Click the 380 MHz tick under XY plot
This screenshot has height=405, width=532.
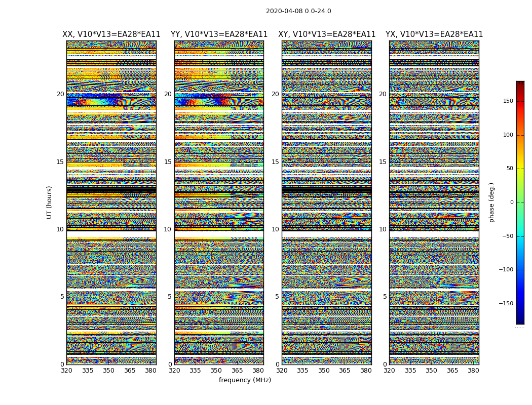[366, 371]
